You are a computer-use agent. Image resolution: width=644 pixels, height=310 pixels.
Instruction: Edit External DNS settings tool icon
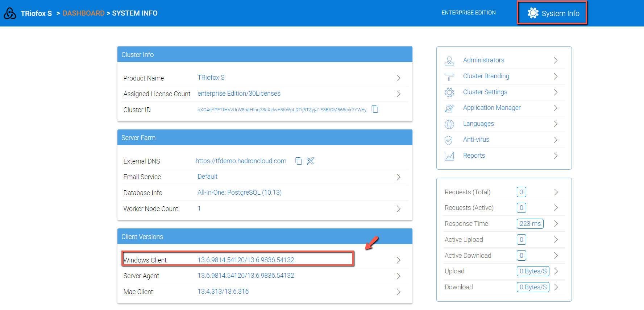310,161
